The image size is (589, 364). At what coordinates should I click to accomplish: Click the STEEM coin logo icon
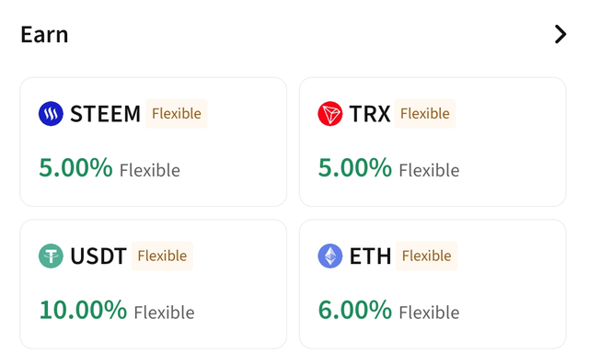click(51, 114)
